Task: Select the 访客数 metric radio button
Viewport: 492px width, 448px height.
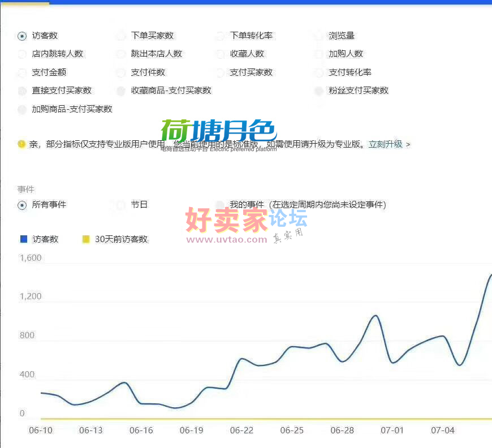Action: click(x=22, y=36)
